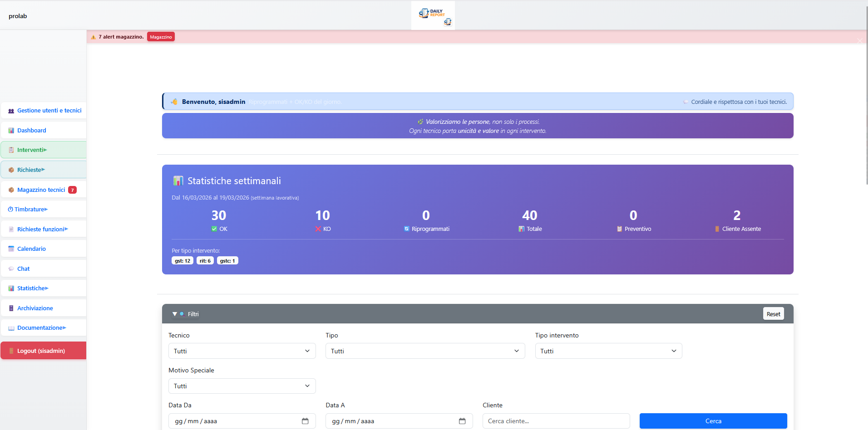Open the Archiviazione page
This screenshot has width=868, height=430.
44,308
